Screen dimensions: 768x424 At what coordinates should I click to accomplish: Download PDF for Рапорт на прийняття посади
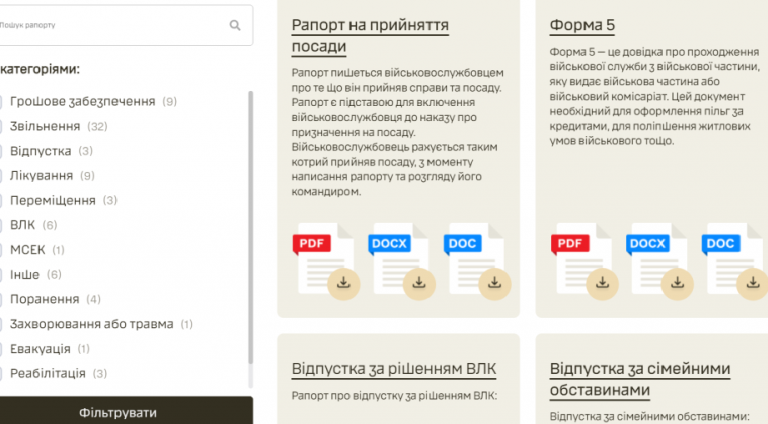pyautogui.click(x=343, y=283)
